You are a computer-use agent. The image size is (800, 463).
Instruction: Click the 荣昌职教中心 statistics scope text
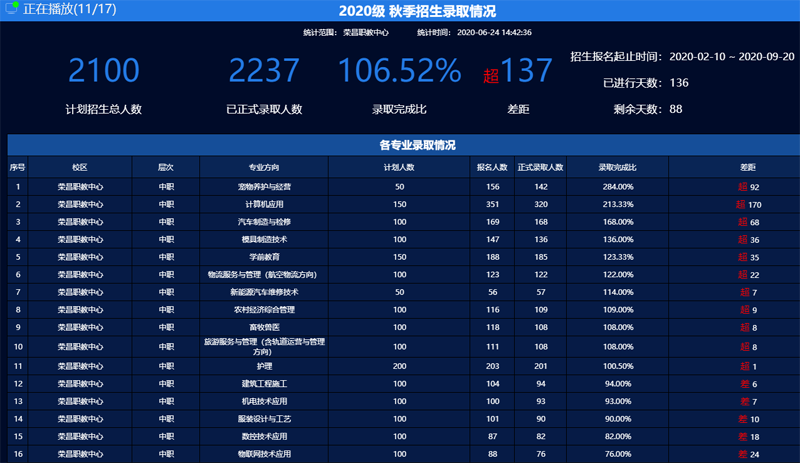coord(365,32)
